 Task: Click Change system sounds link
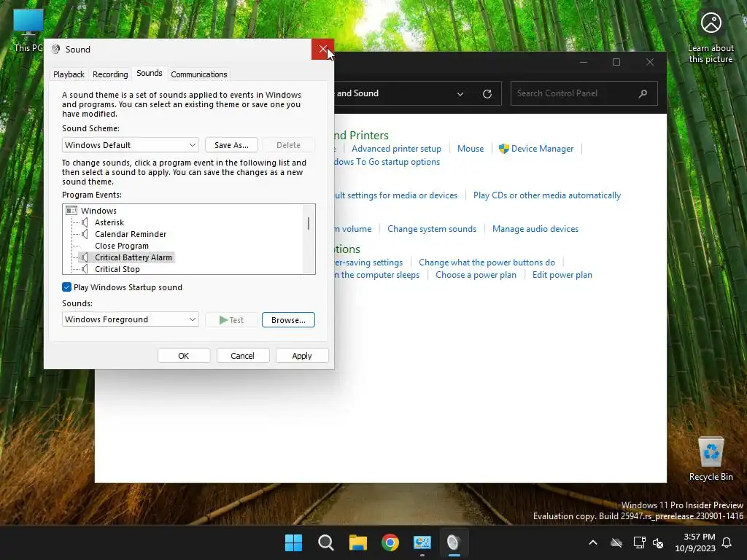coord(432,228)
